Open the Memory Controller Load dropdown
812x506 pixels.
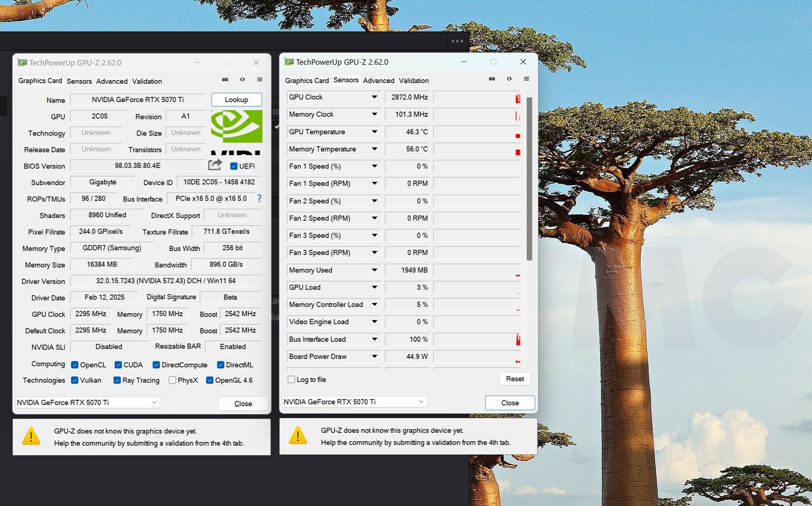(374, 305)
